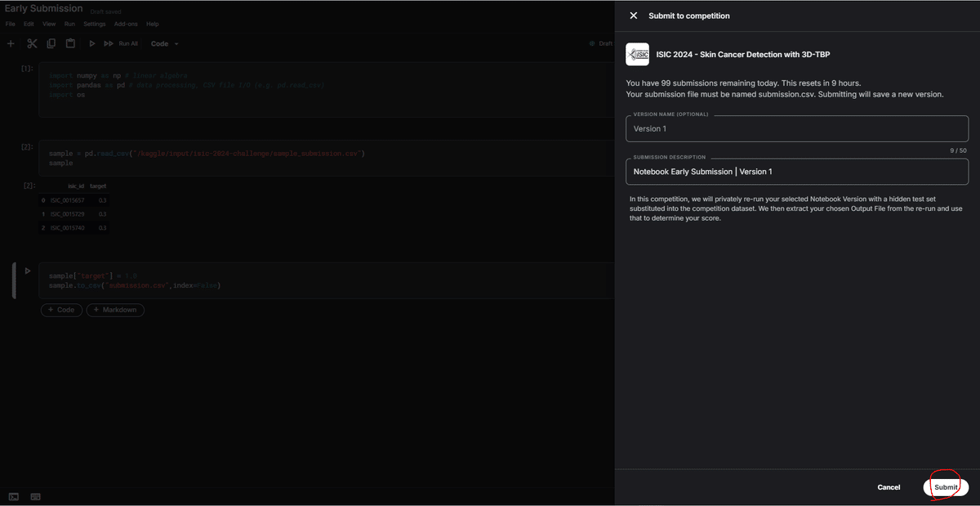Image resolution: width=980 pixels, height=506 pixels.
Task: Run the sample target cell play button
Action: [x=28, y=271]
